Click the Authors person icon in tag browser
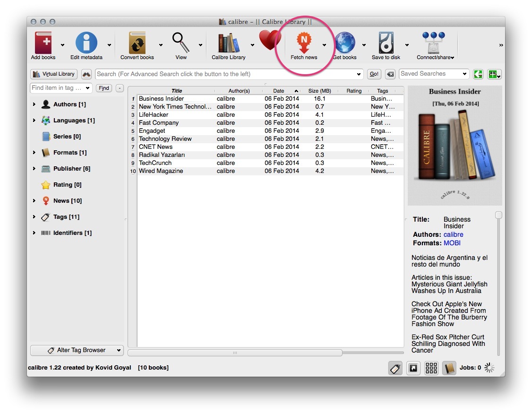The width and height of the screenshot is (532, 414). click(46, 104)
